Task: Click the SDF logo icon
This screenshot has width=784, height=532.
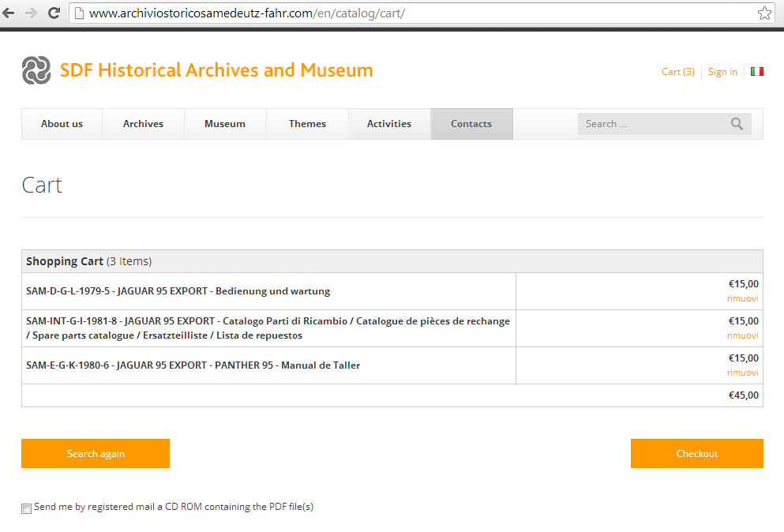Action: 36,70
